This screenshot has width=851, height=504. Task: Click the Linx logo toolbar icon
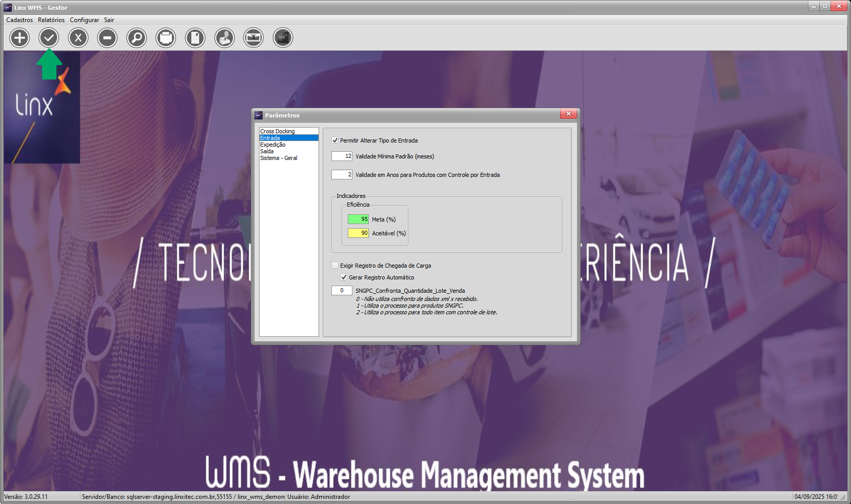coord(283,37)
